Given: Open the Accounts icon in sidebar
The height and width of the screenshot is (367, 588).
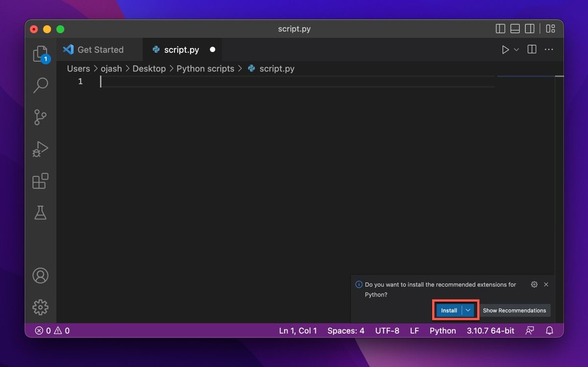Looking at the screenshot, I should [x=40, y=275].
